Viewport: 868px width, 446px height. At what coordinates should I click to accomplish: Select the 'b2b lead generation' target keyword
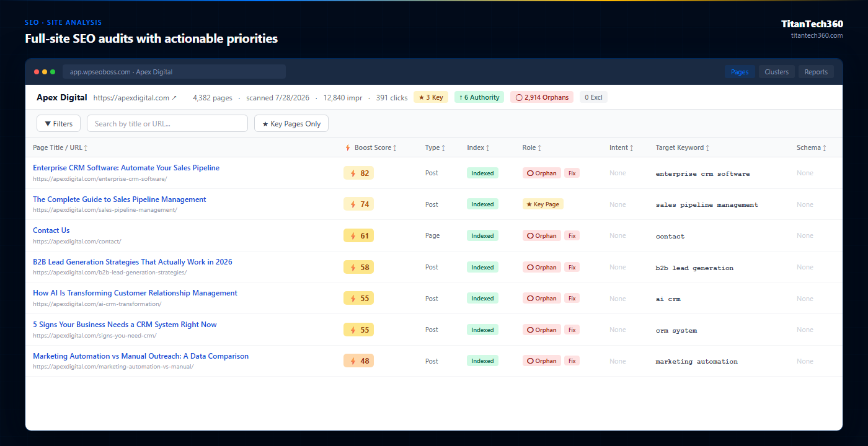click(x=694, y=268)
